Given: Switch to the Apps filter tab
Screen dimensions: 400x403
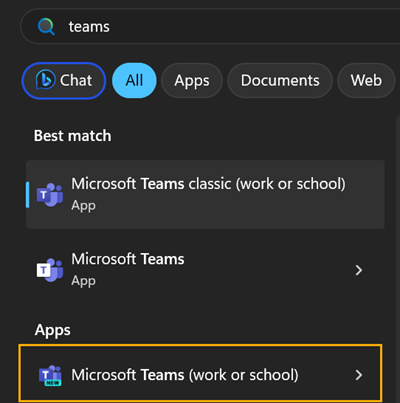Looking at the screenshot, I should point(192,80).
